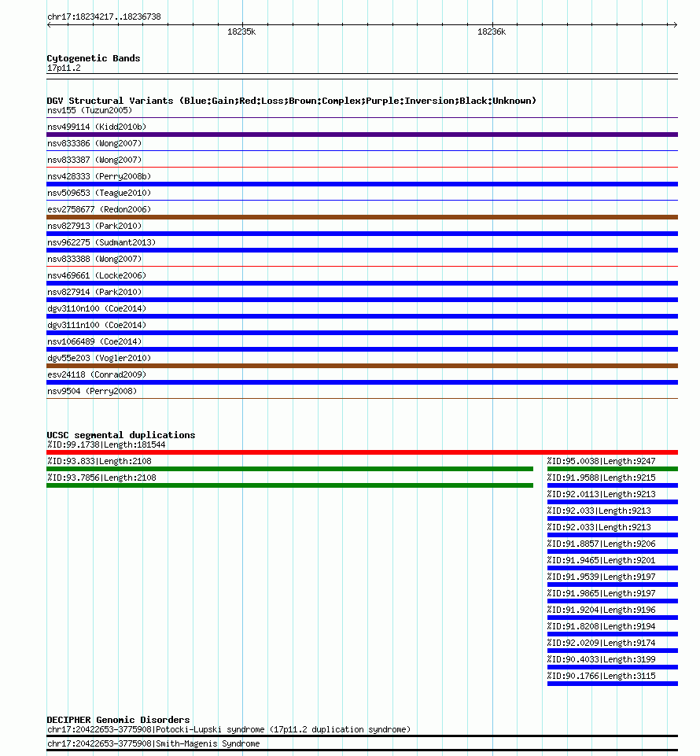Click dgv55e203 (Vogler2010) label
This screenshot has width=700, height=756.
point(99,358)
